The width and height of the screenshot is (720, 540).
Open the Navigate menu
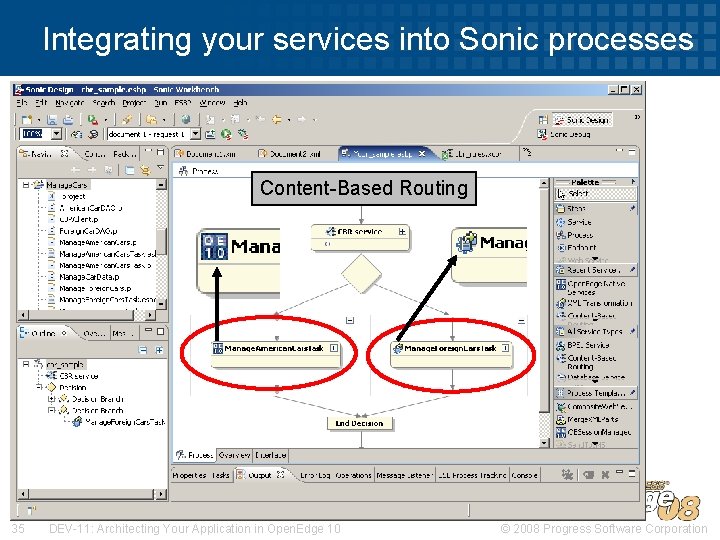click(69, 103)
